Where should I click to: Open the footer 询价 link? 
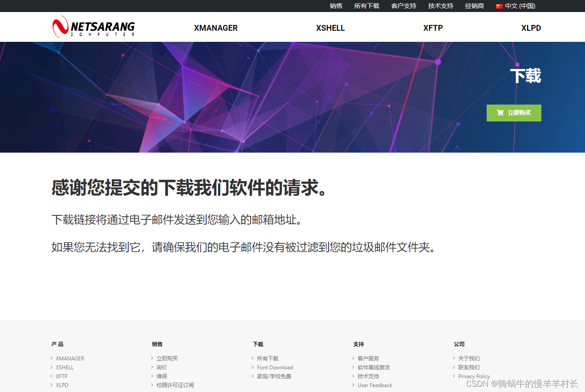point(162,368)
